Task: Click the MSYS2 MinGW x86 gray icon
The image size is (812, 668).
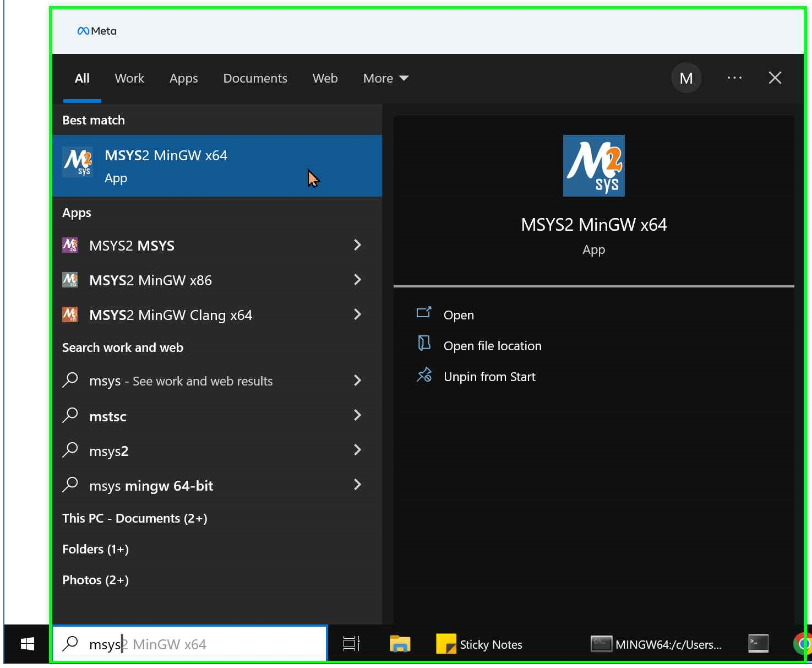Action: pos(70,280)
